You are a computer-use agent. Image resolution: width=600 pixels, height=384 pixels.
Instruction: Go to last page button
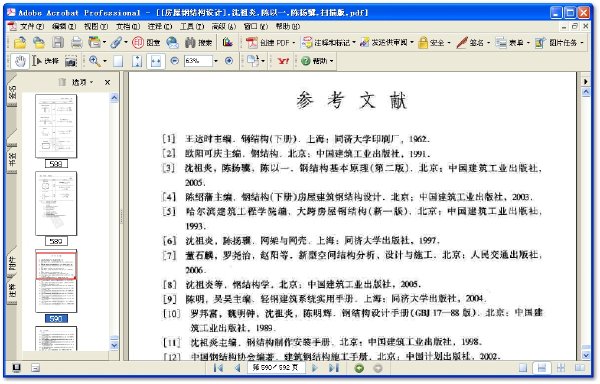[334, 368]
